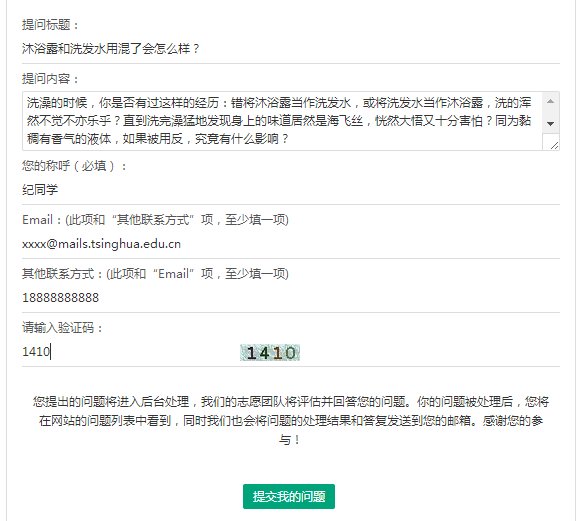This screenshot has width=582, height=521.
Task: Click the 其他联系方式 phone number field
Action: pyautogui.click(x=291, y=298)
